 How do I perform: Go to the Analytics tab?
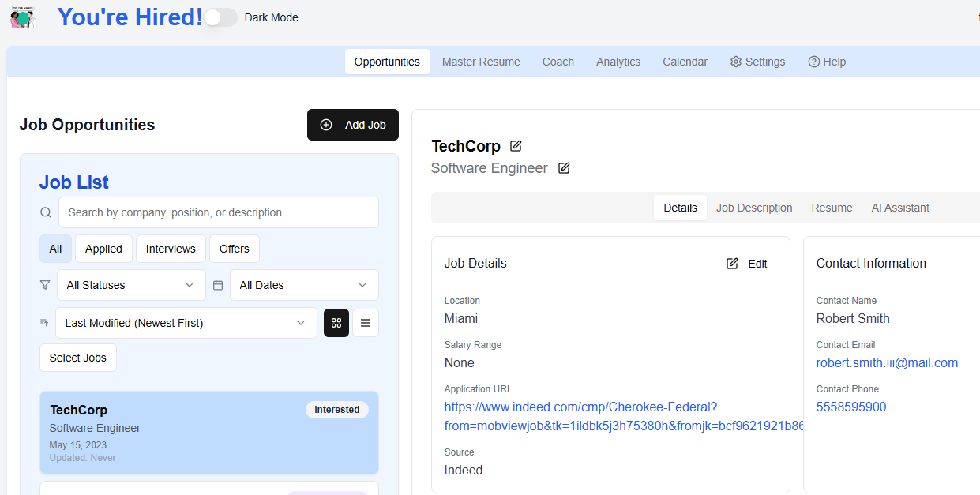(x=618, y=62)
